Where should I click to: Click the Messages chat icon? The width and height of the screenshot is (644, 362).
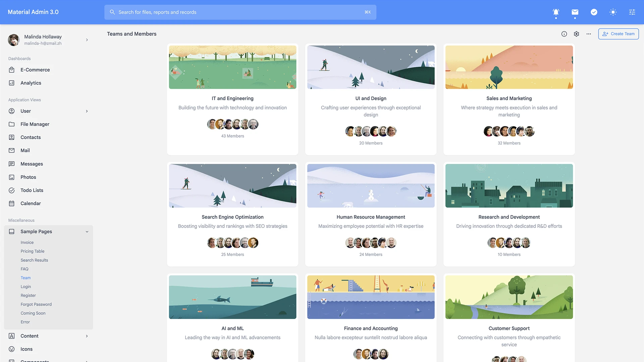[12, 164]
